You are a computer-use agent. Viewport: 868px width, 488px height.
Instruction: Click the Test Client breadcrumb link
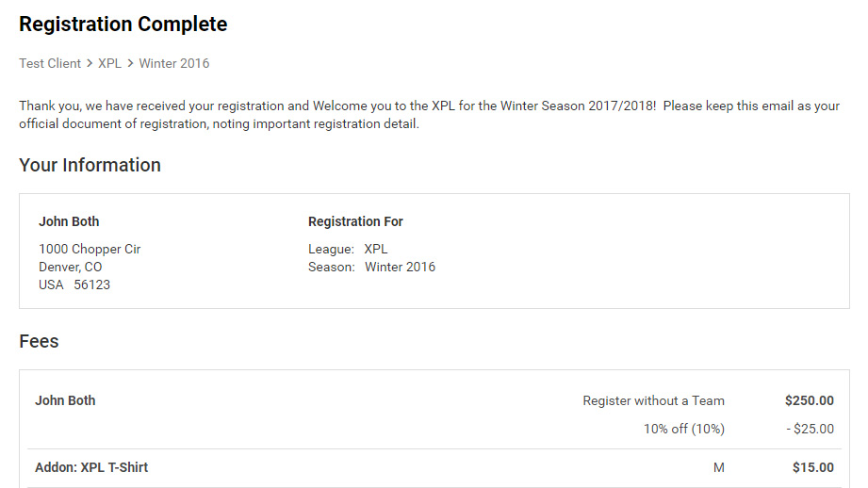pyautogui.click(x=50, y=64)
